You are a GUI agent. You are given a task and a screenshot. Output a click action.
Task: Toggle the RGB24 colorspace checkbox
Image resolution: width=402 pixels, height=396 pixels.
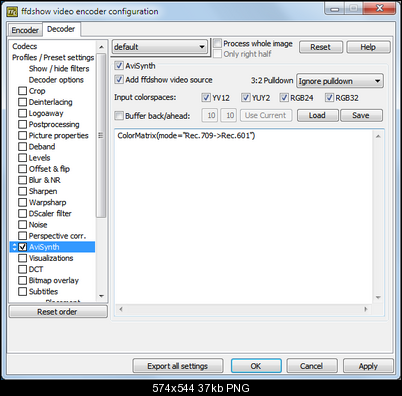pos(284,98)
